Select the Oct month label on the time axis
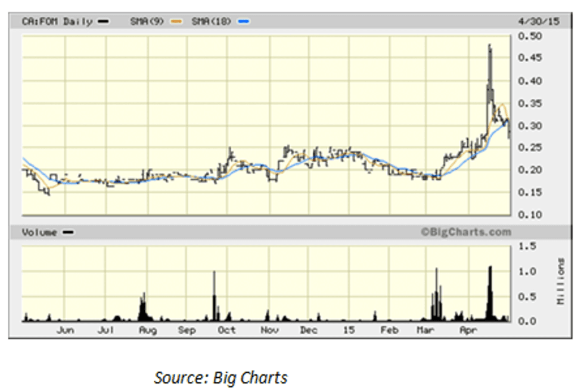The image size is (584, 392). 226,329
